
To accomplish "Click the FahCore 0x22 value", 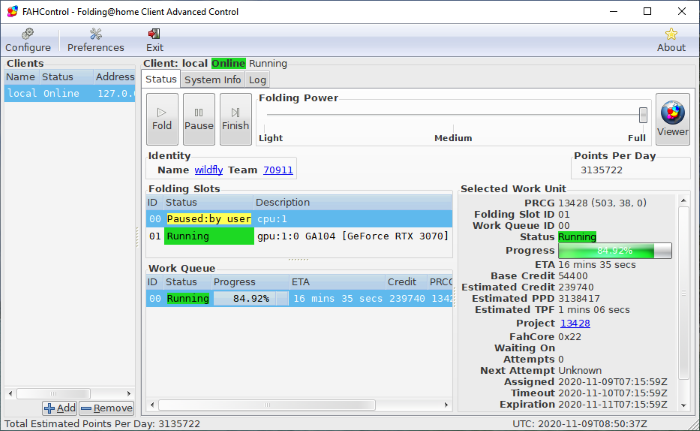I will pyautogui.click(x=570, y=337).
